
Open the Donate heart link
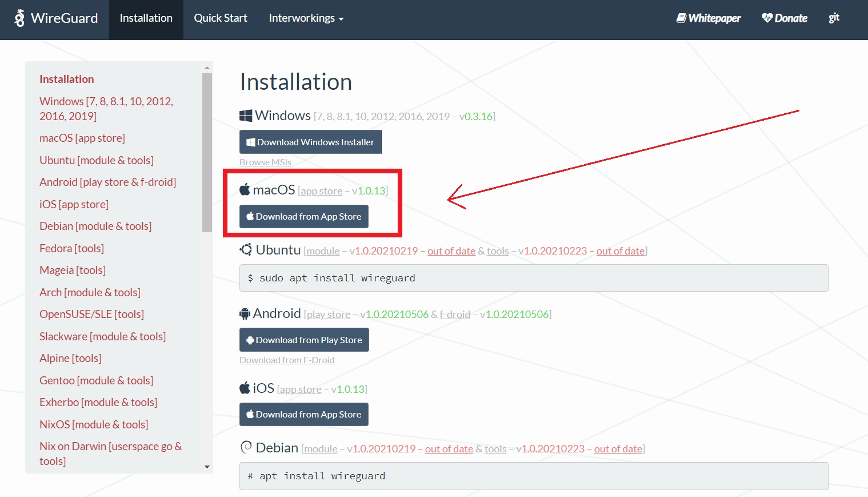(x=785, y=18)
